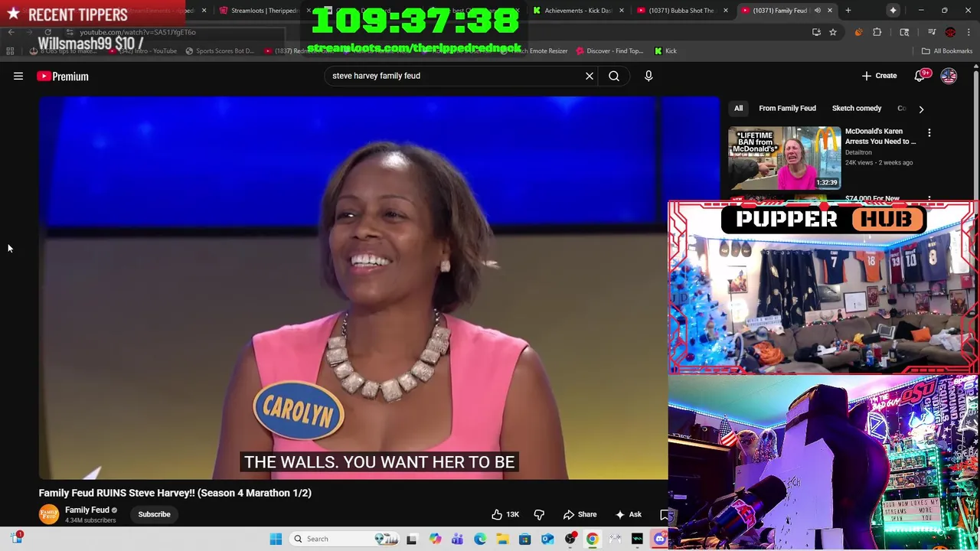This screenshot has width=980, height=551.
Task: Bookmark this page with the star
Action: coord(833,32)
